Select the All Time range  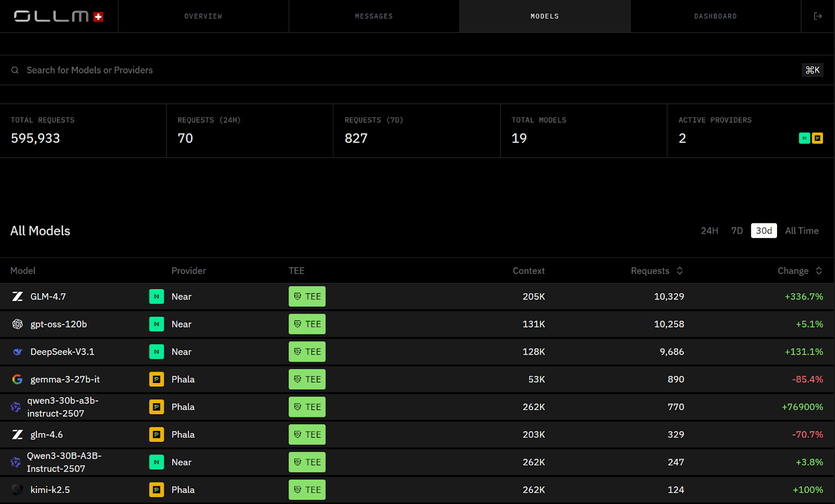pos(802,231)
